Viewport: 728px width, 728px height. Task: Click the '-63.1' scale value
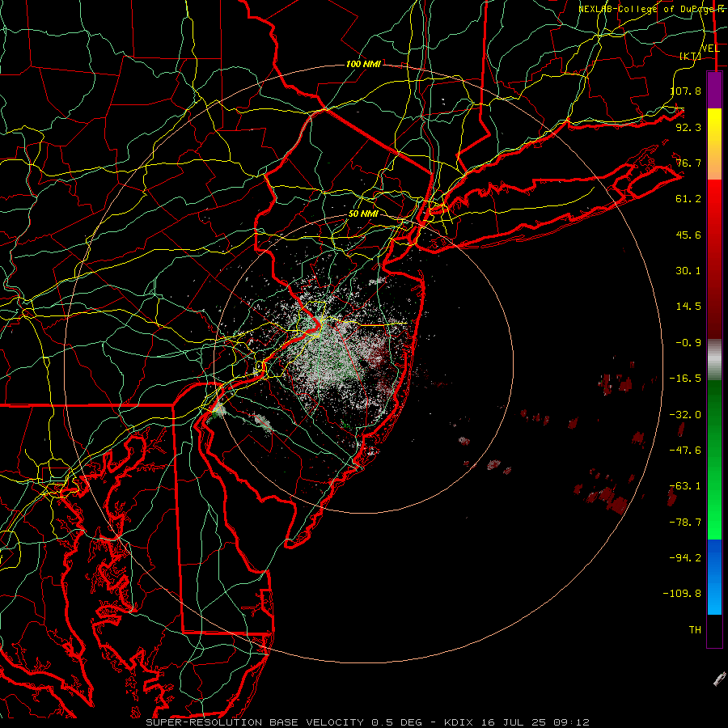[x=685, y=485]
